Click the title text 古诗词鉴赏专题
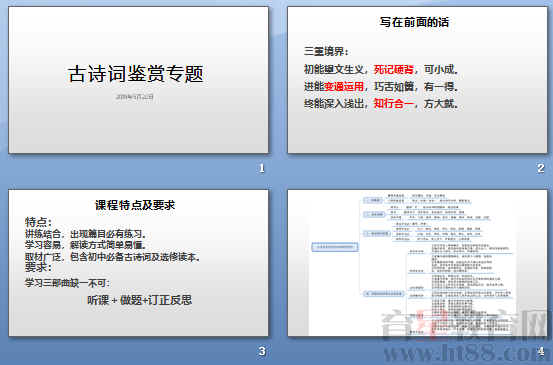Viewport: 553px width, 365px height. [x=135, y=74]
